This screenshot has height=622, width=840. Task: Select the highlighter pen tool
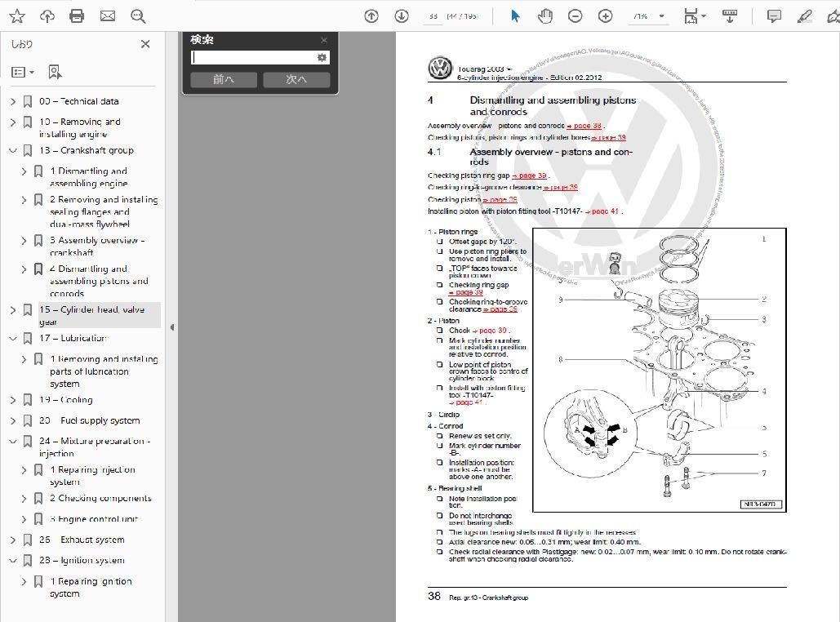click(x=804, y=16)
